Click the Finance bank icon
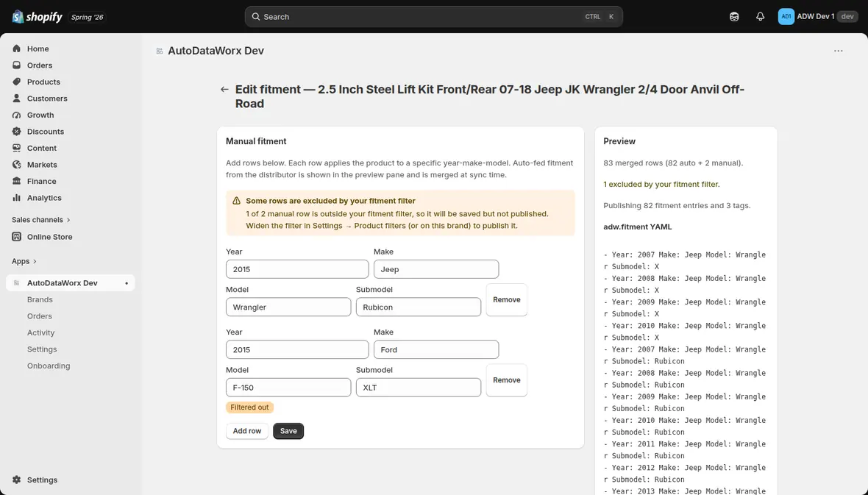This screenshot has height=495, width=868. (x=17, y=182)
